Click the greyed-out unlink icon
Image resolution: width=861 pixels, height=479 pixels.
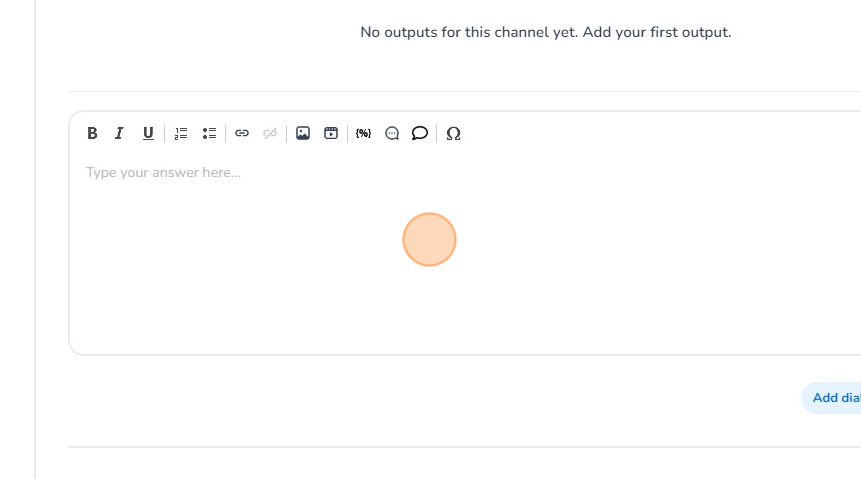(x=270, y=133)
